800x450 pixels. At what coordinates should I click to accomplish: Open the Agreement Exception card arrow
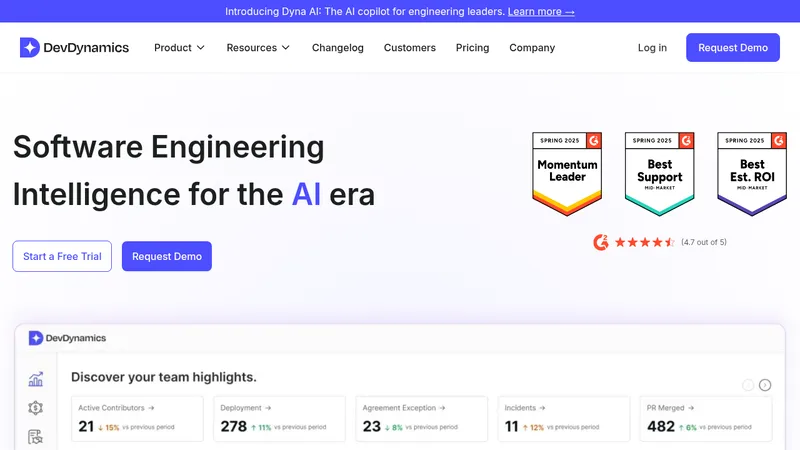point(442,408)
